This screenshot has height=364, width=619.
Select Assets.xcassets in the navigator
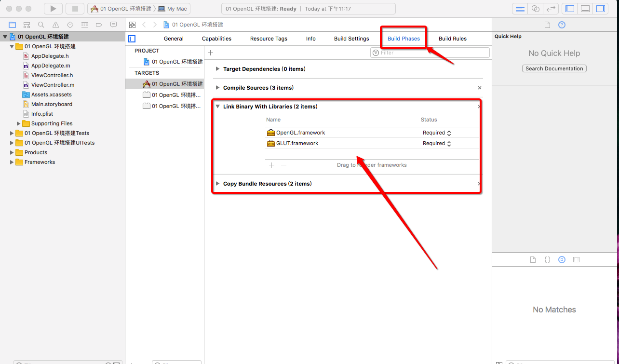(47, 94)
